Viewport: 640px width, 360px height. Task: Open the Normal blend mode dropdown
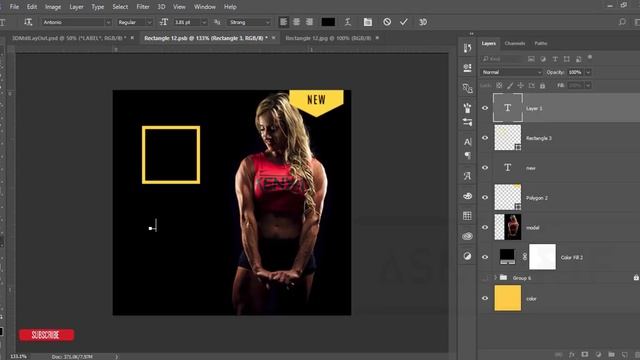(x=511, y=72)
